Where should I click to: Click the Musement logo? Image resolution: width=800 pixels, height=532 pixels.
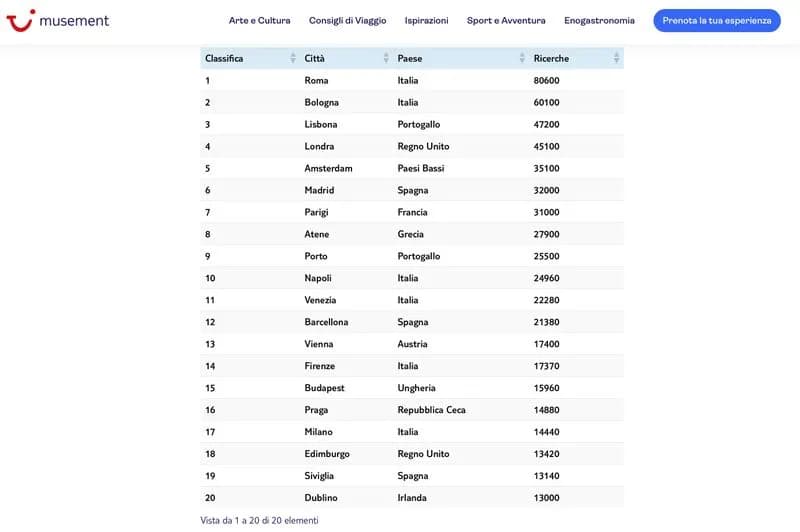(58, 20)
